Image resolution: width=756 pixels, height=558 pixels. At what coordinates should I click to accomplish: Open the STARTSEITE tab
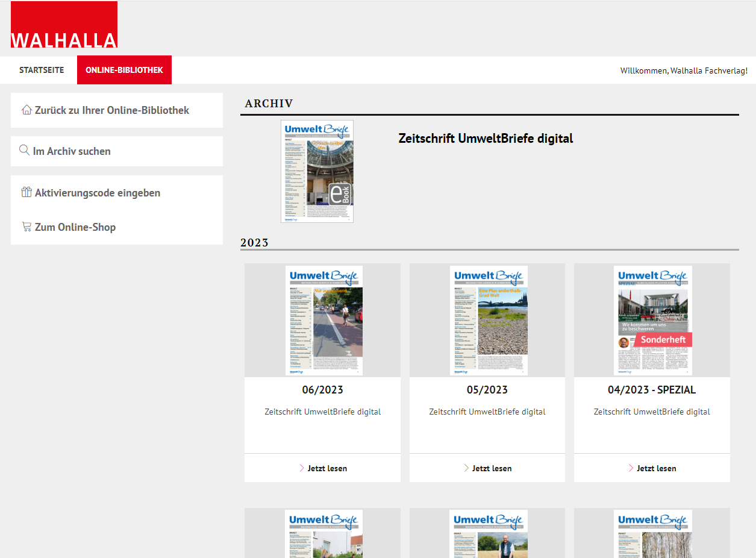click(x=42, y=70)
